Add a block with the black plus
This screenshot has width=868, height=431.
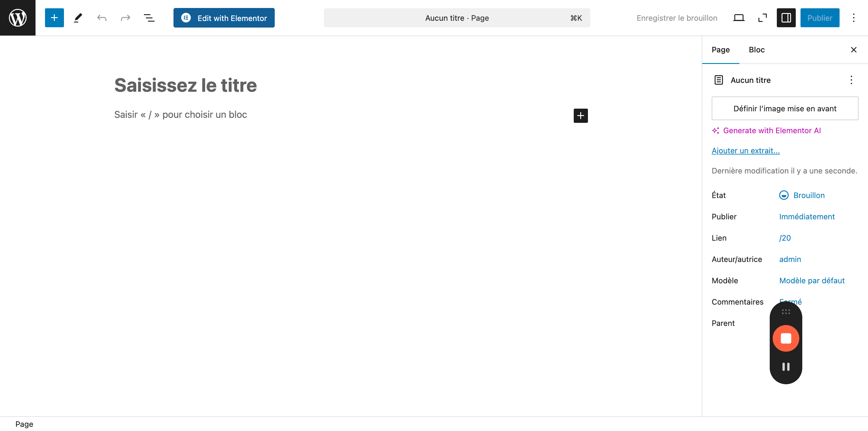point(581,115)
